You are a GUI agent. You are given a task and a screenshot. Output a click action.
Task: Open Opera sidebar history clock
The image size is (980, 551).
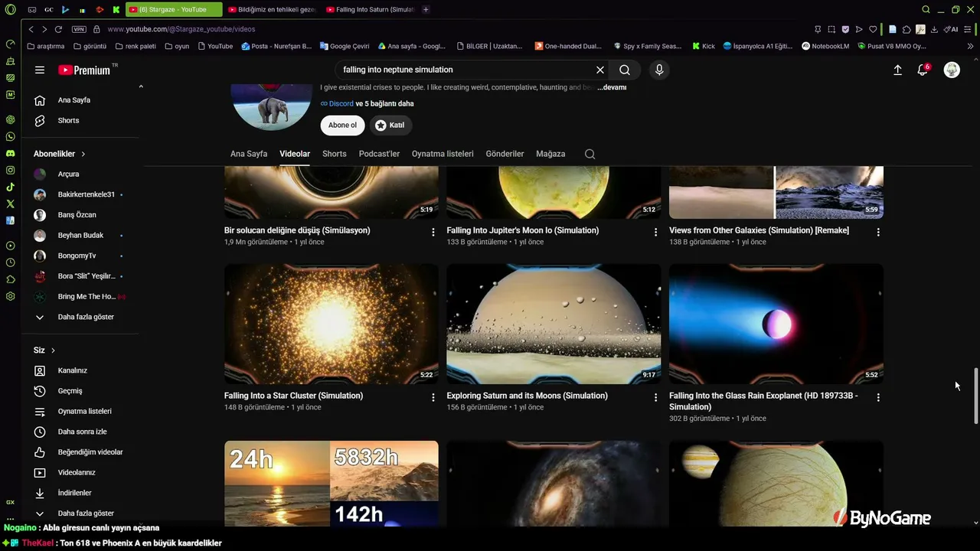click(11, 262)
